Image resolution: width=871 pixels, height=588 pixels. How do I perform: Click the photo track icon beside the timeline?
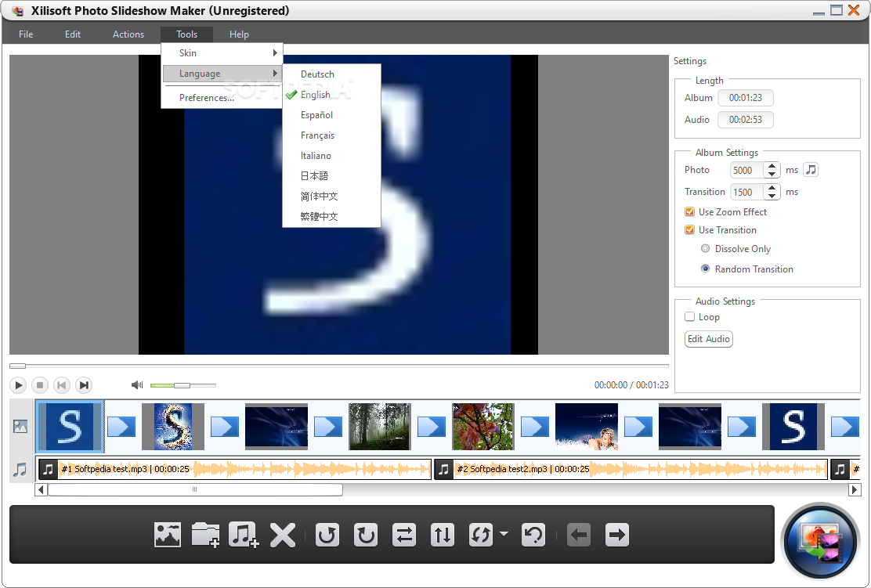coord(20,427)
